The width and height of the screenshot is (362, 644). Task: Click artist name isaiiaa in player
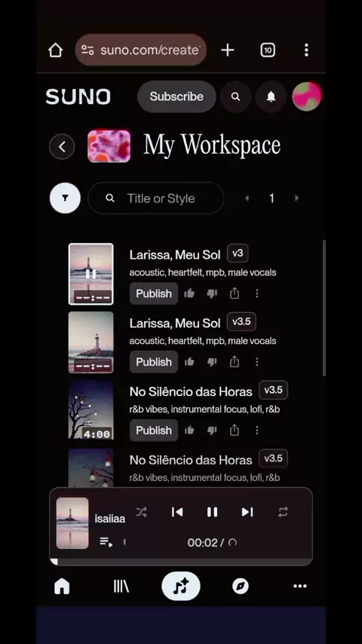point(109,519)
